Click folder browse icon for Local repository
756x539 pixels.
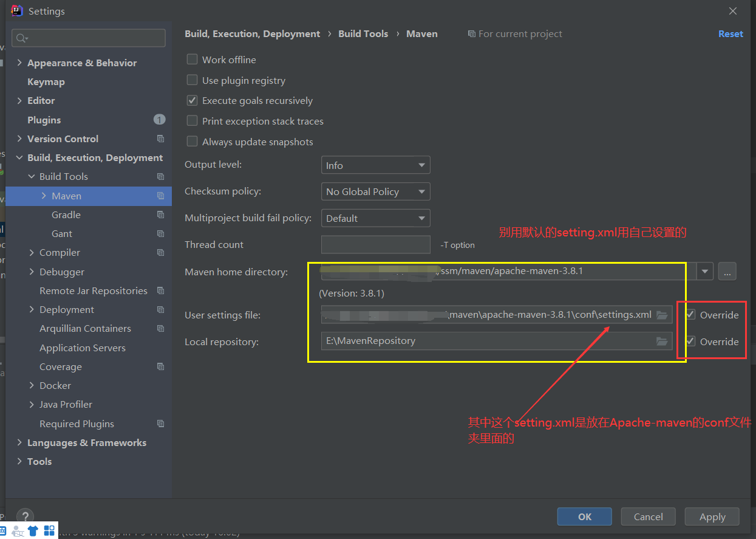pyautogui.click(x=662, y=342)
